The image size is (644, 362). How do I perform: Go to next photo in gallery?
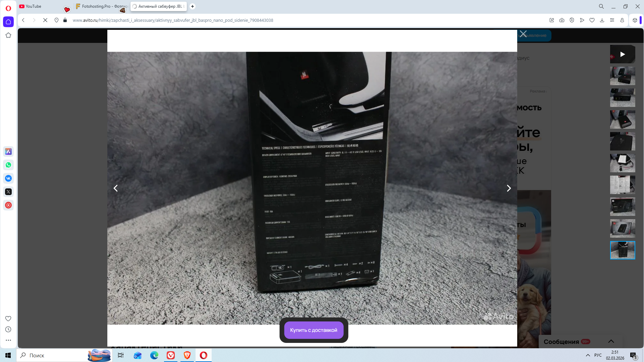[x=508, y=188]
